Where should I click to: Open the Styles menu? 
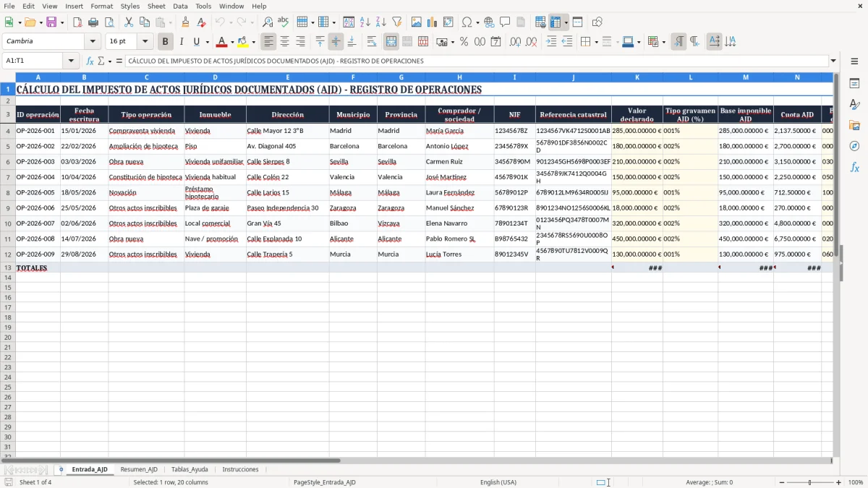130,6
